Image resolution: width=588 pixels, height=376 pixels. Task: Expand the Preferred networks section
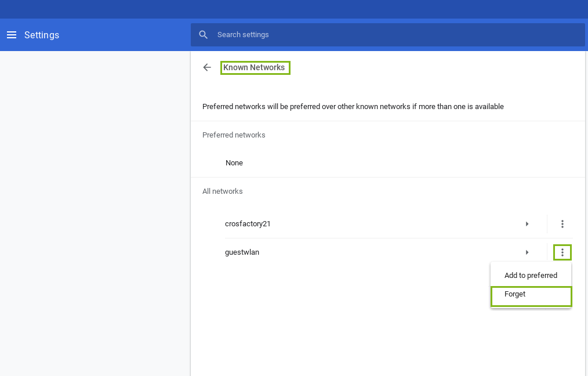[x=234, y=135]
